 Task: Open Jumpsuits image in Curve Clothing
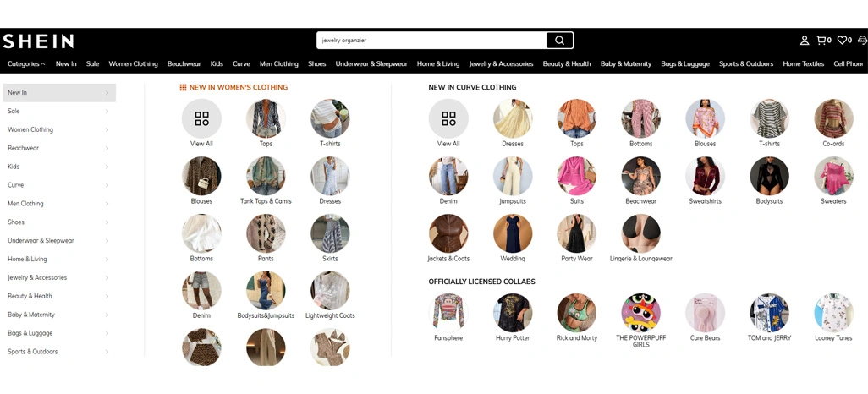513,176
